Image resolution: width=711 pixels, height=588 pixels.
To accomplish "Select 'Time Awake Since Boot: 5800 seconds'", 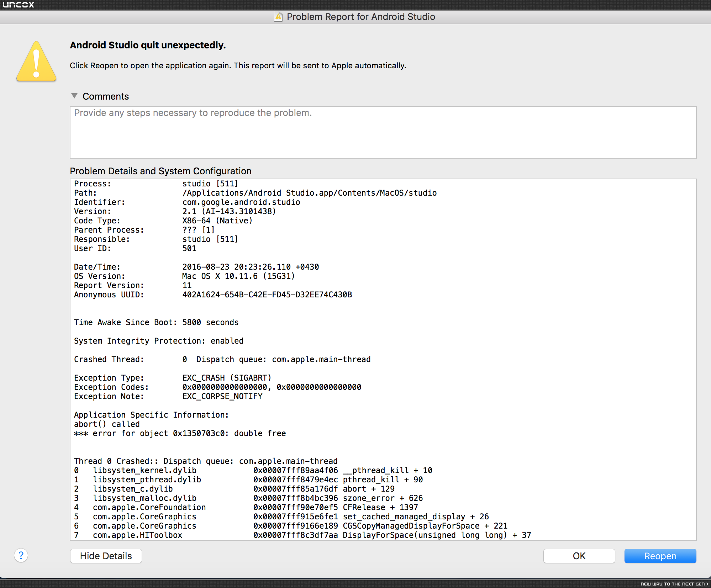I will point(156,322).
